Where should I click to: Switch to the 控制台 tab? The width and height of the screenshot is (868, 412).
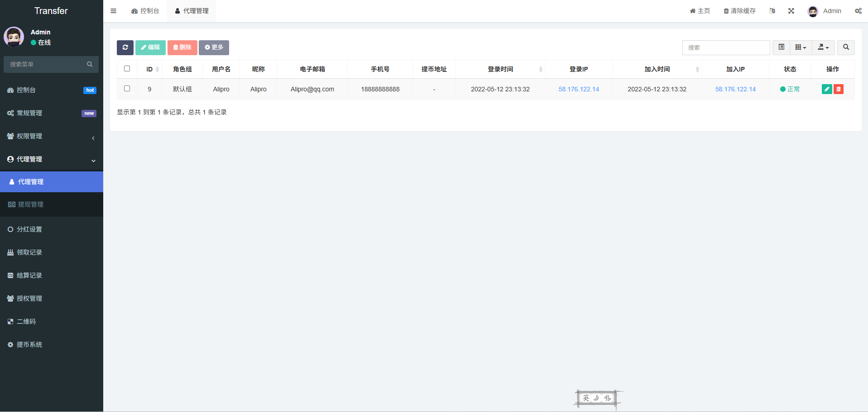point(145,10)
